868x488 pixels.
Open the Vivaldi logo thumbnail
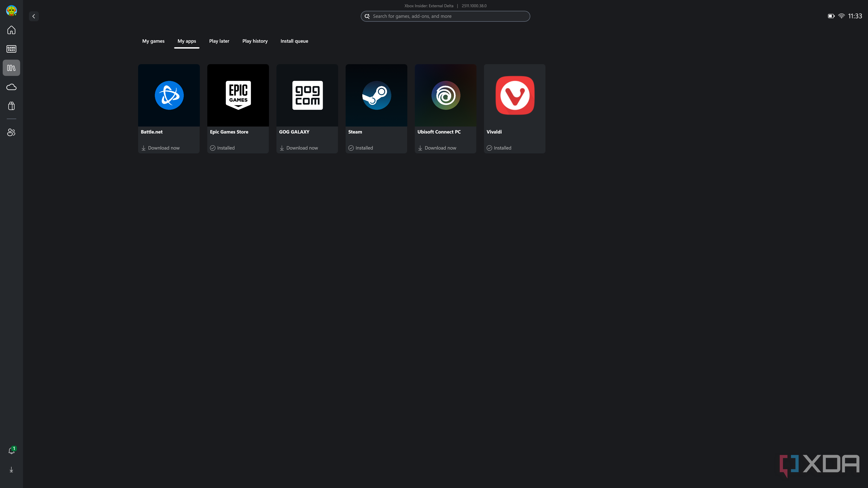point(514,95)
